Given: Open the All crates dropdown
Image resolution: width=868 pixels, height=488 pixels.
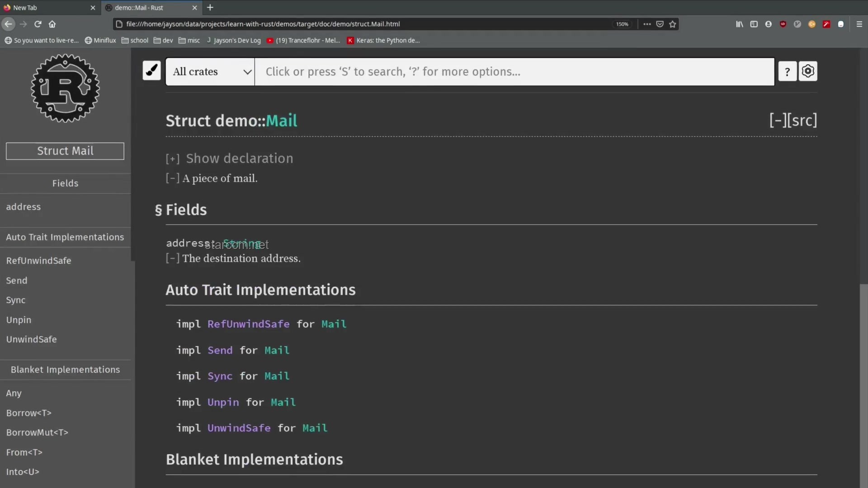Looking at the screenshot, I should pyautogui.click(x=210, y=71).
